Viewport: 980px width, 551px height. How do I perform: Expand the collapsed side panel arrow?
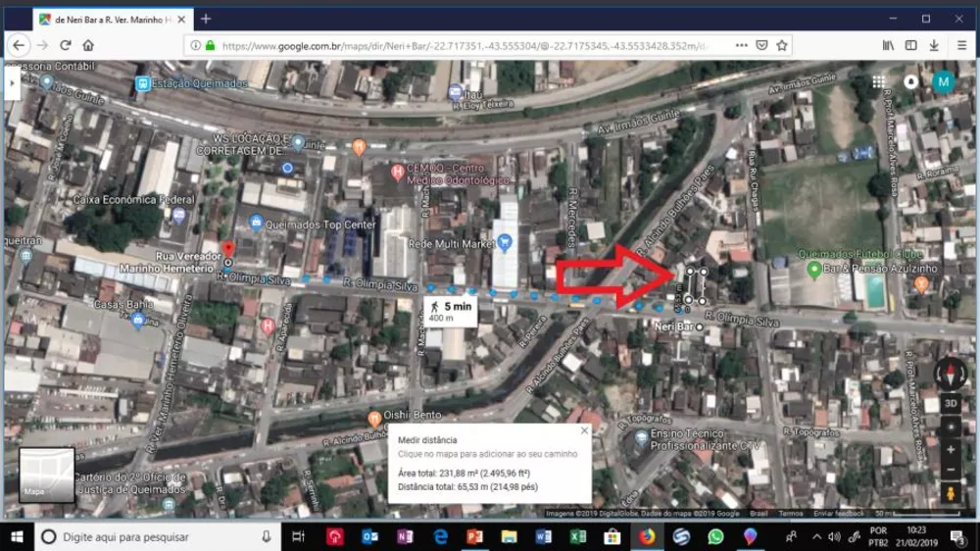coord(12,83)
